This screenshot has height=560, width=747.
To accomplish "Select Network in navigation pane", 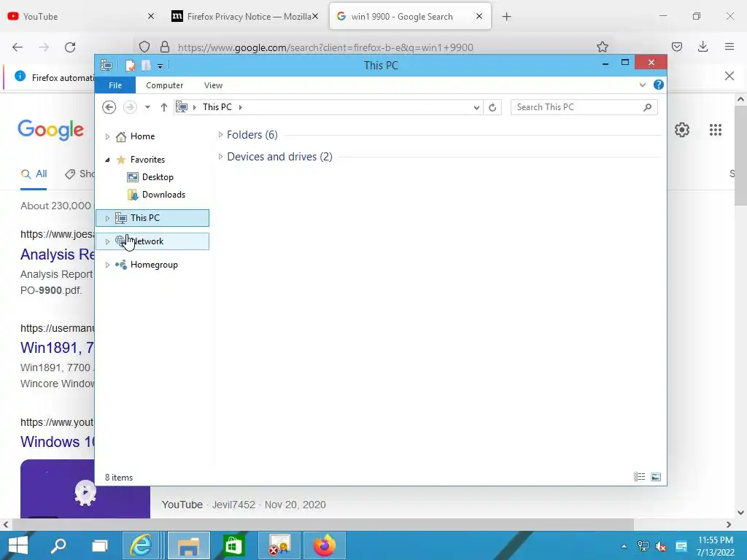I will click(x=152, y=241).
